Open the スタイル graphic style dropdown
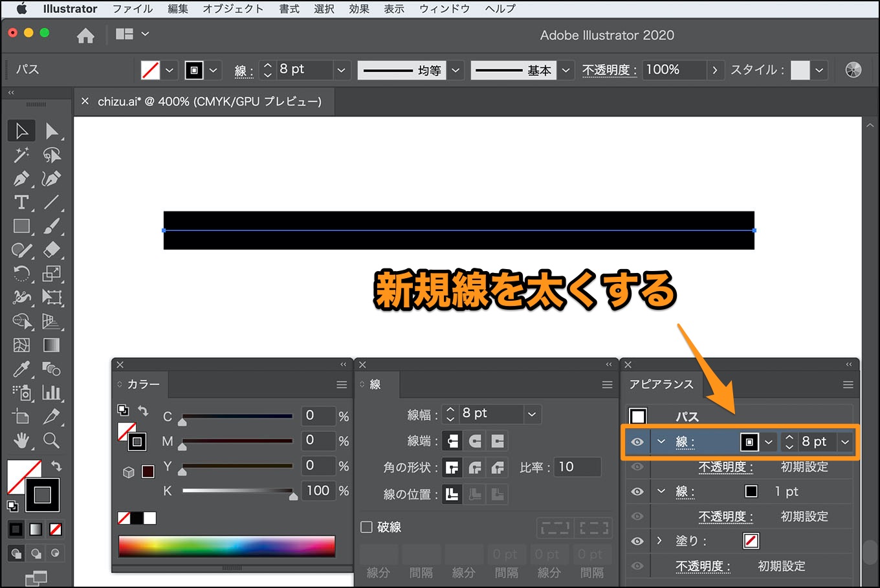The height and width of the screenshot is (588, 880). pos(819,70)
